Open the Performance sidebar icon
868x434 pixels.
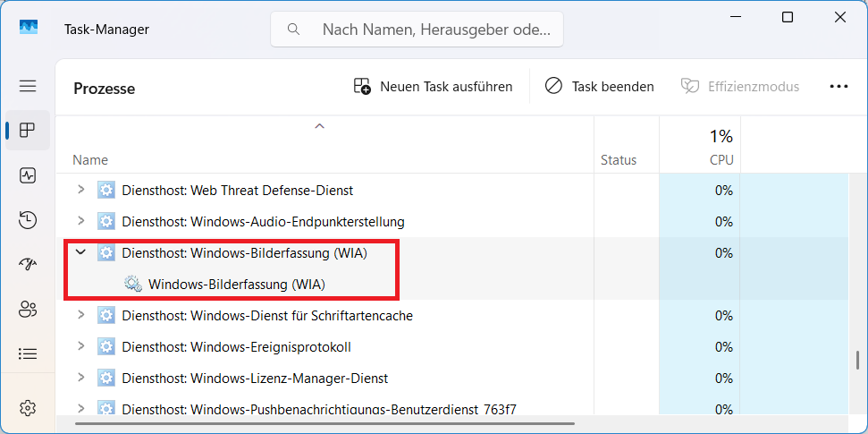tap(28, 175)
